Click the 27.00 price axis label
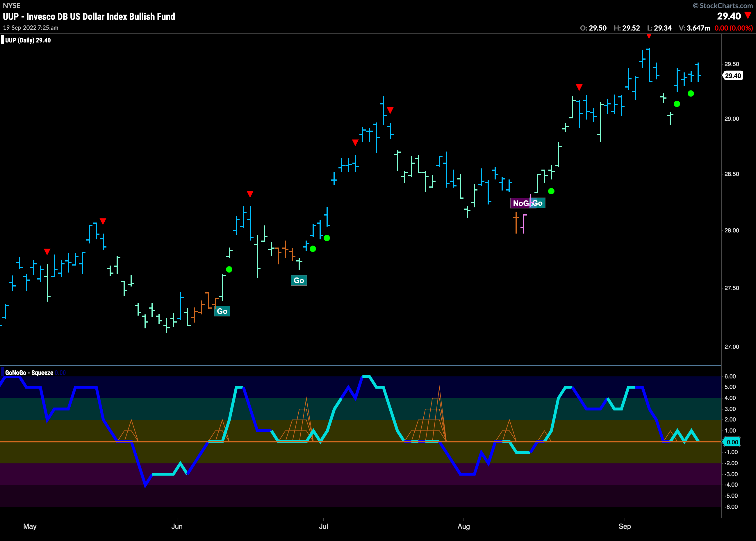 point(732,347)
